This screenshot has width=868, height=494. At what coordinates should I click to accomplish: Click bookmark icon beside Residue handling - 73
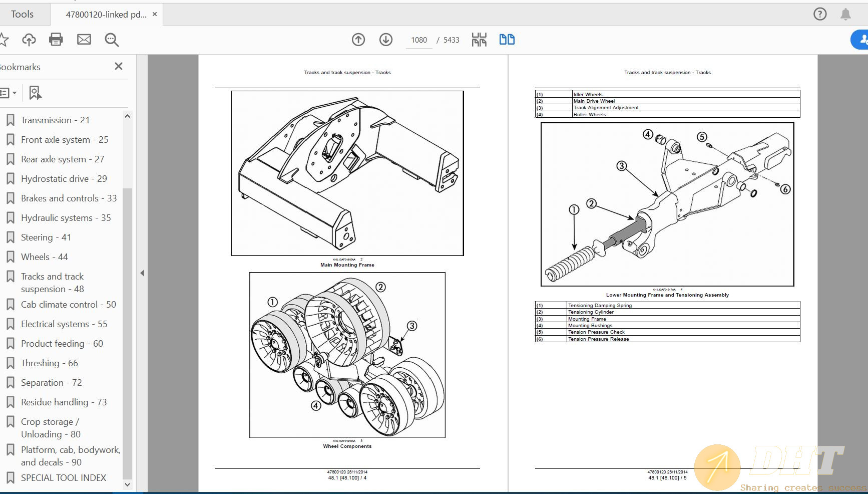[x=10, y=402]
